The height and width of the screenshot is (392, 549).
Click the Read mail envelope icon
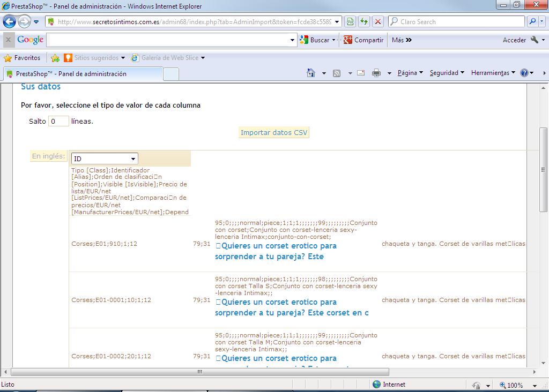(361, 73)
